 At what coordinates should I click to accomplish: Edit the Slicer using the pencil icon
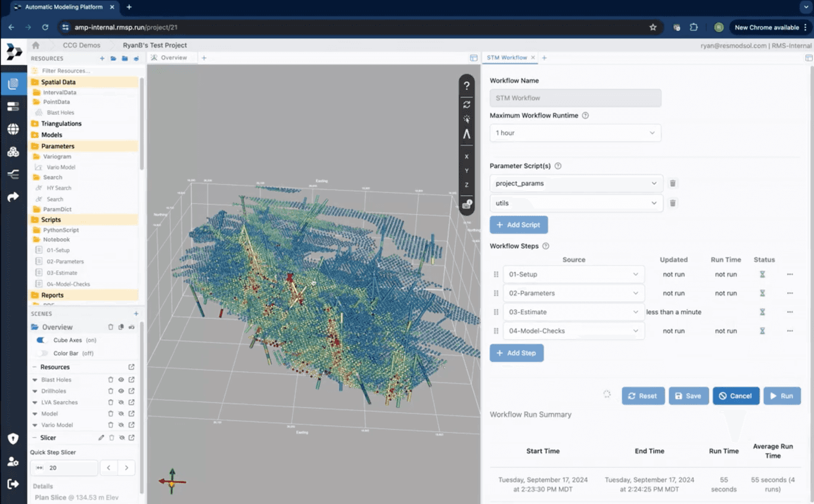[101, 437]
